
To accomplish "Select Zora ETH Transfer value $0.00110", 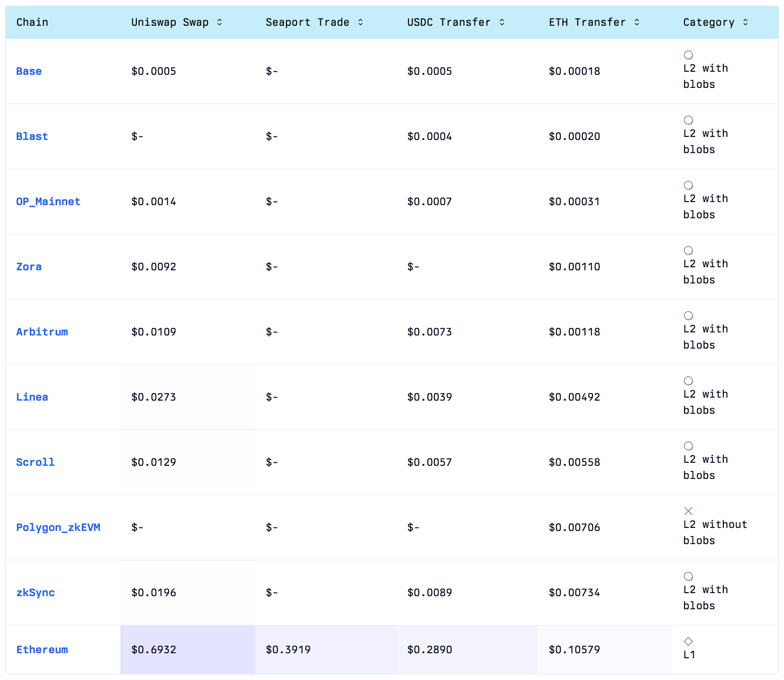I will tap(574, 267).
